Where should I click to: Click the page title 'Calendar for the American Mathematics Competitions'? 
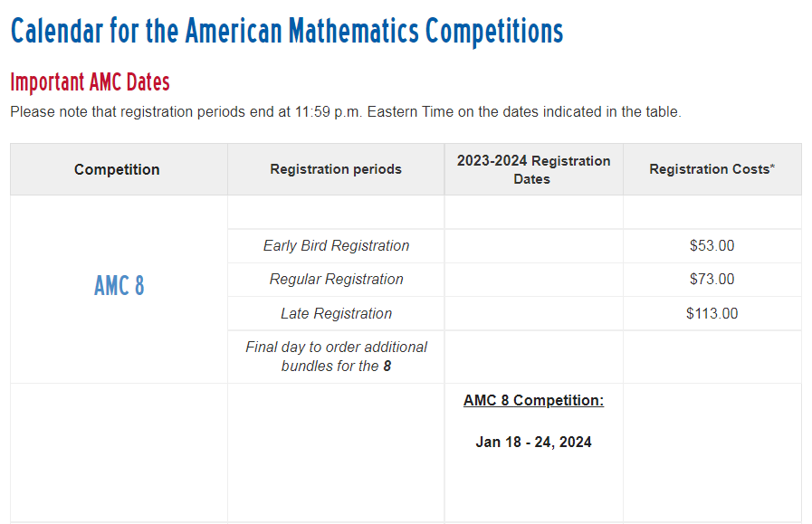point(287,31)
